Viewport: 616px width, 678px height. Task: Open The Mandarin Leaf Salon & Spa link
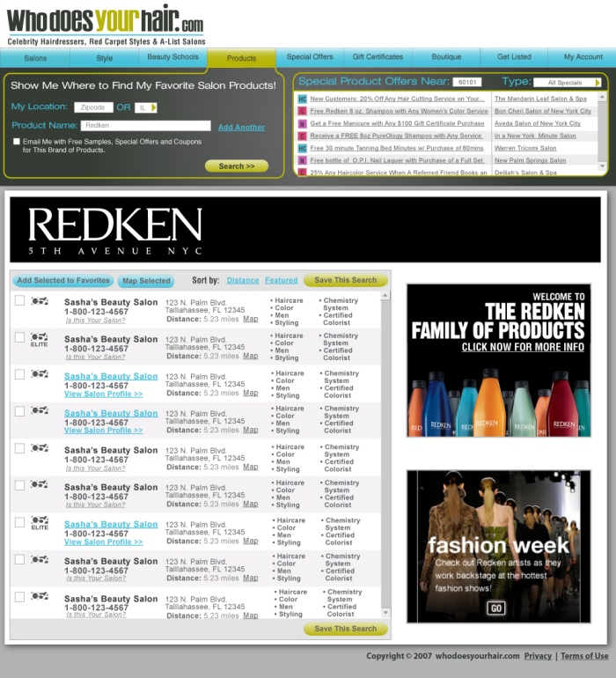point(540,99)
